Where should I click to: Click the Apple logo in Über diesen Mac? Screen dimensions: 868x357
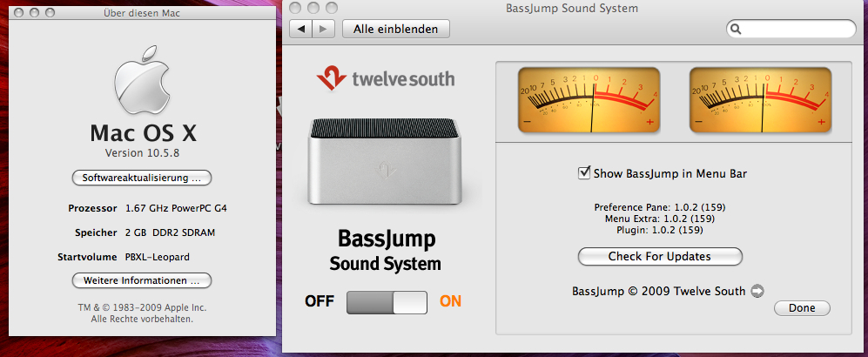142,80
